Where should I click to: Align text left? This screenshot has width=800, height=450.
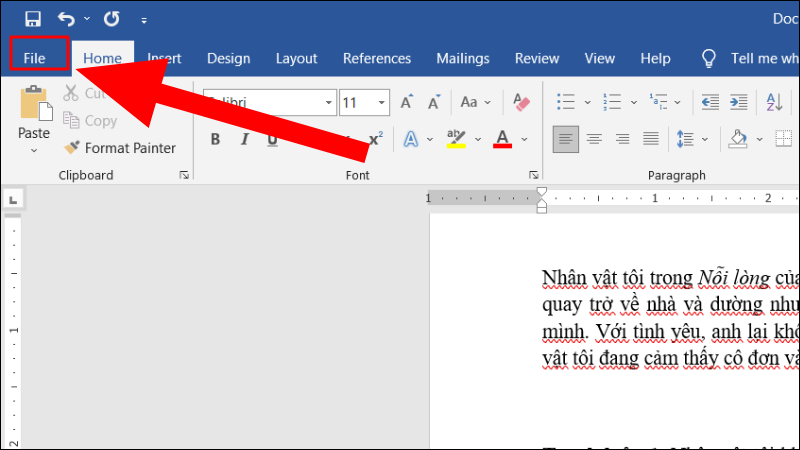pos(566,139)
